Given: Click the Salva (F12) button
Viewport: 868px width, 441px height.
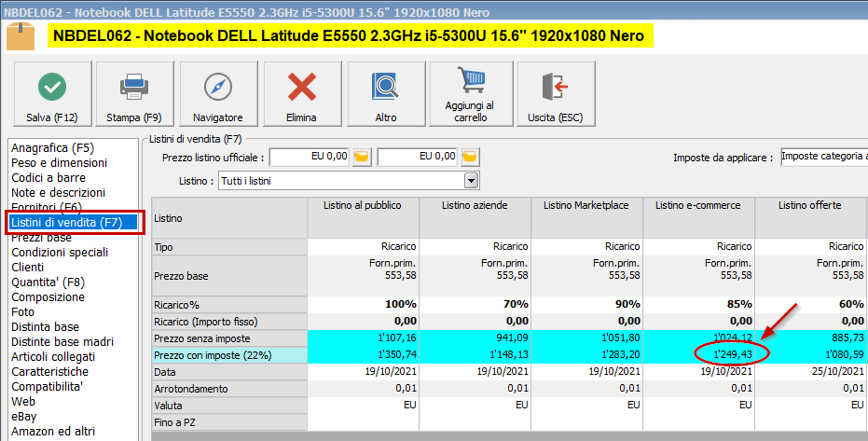Looking at the screenshot, I should pyautogui.click(x=52, y=94).
